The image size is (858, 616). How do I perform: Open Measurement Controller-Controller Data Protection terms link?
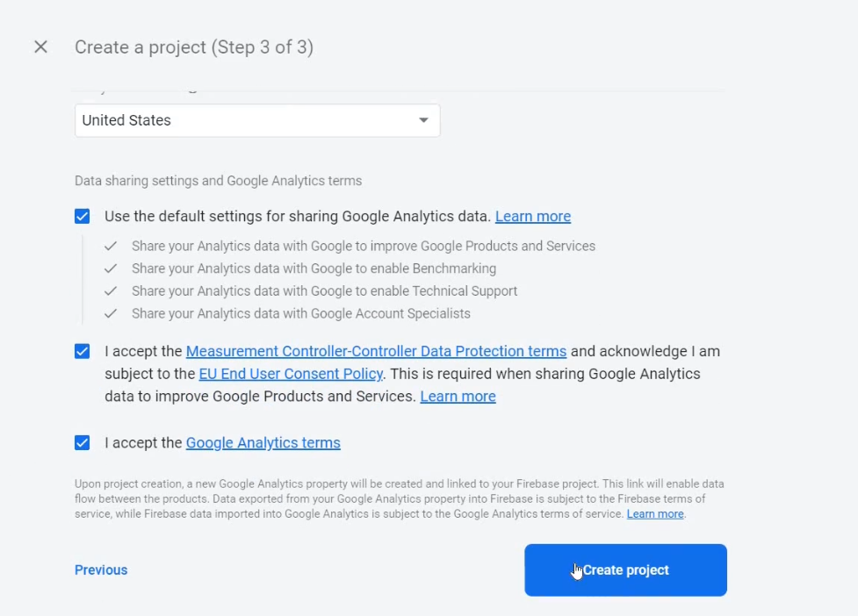tap(376, 352)
